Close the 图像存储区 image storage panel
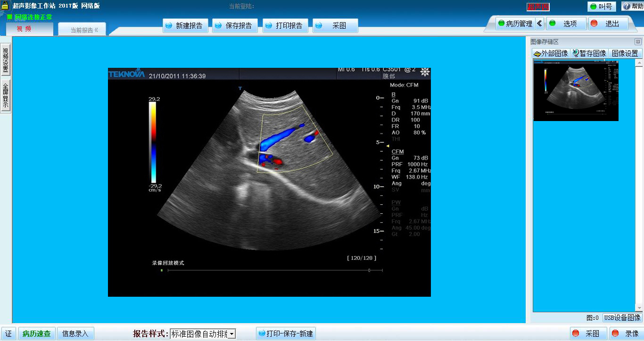 [x=637, y=42]
